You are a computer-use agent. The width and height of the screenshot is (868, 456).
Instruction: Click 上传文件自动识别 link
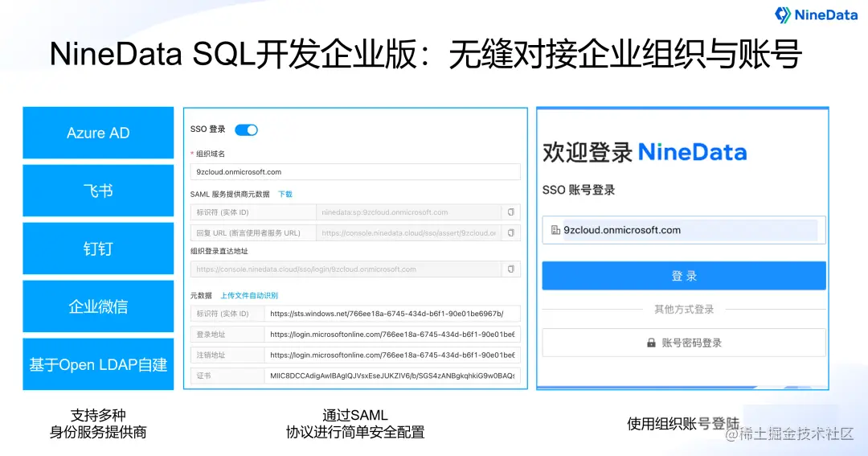249,295
